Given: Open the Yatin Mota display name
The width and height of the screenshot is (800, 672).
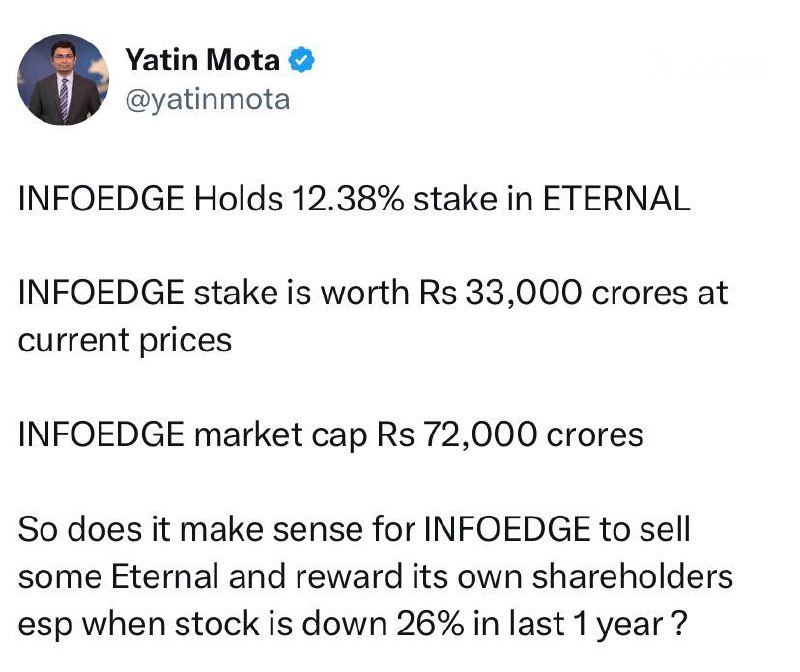Looking at the screenshot, I should click(204, 62).
